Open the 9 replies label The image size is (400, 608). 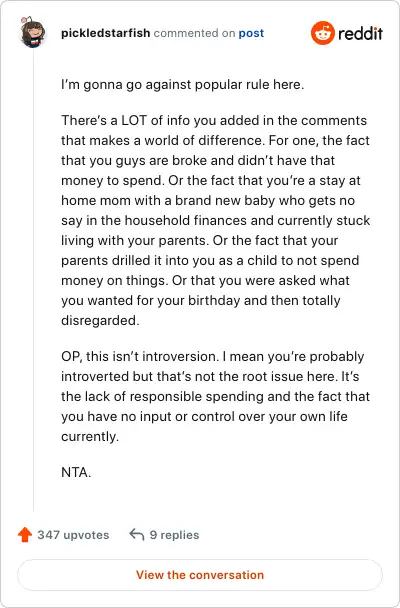174,535
